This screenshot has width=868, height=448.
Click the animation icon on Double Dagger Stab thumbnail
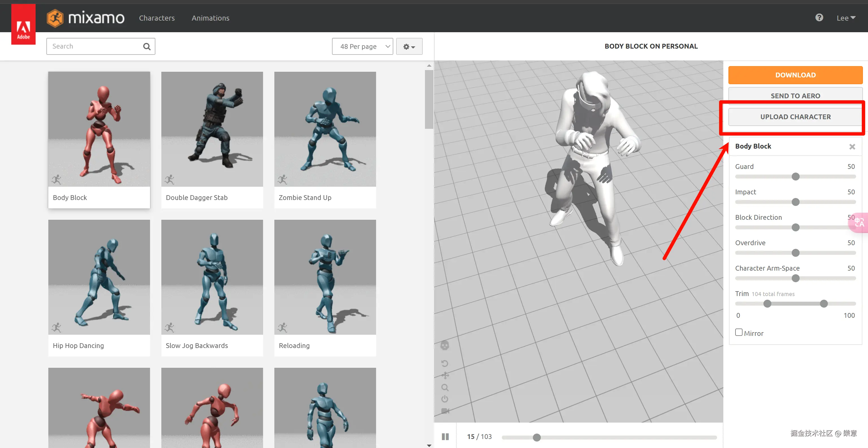point(169,180)
